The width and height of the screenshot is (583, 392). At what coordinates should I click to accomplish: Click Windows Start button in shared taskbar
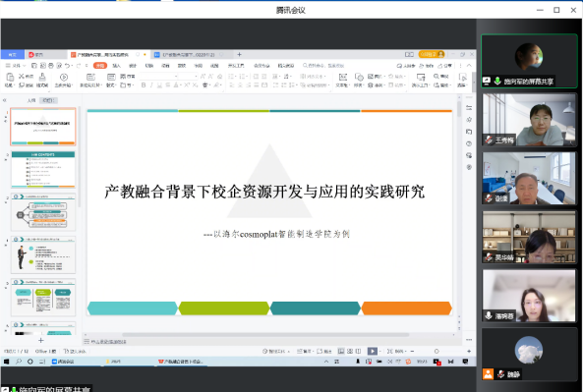tap(6, 362)
